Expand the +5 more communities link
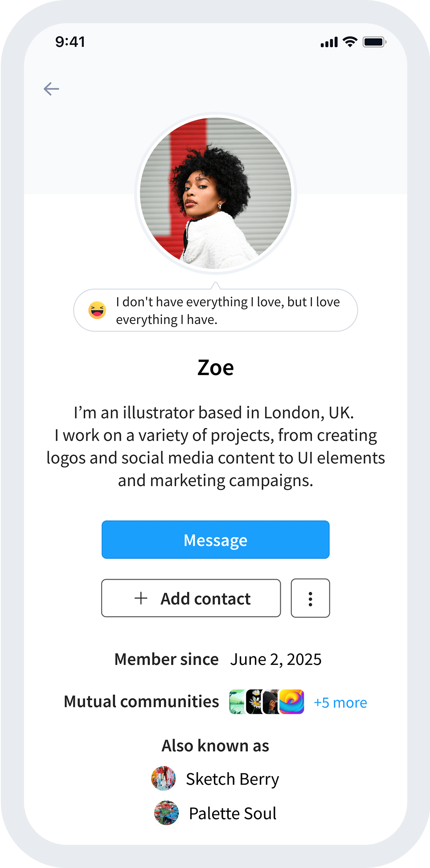The height and width of the screenshot is (868, 430). pyautogui.click(x=340, y=703)
